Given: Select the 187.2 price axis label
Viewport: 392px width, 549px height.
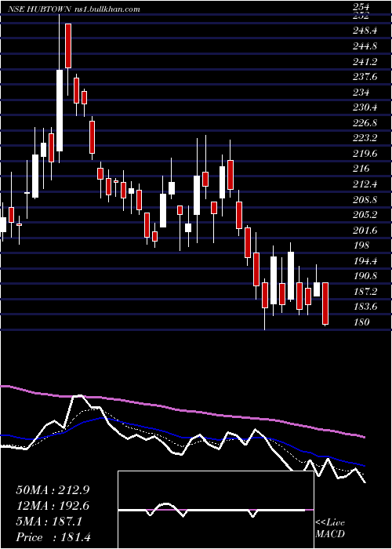Looking at the screenshot, I should pos(365,292).
